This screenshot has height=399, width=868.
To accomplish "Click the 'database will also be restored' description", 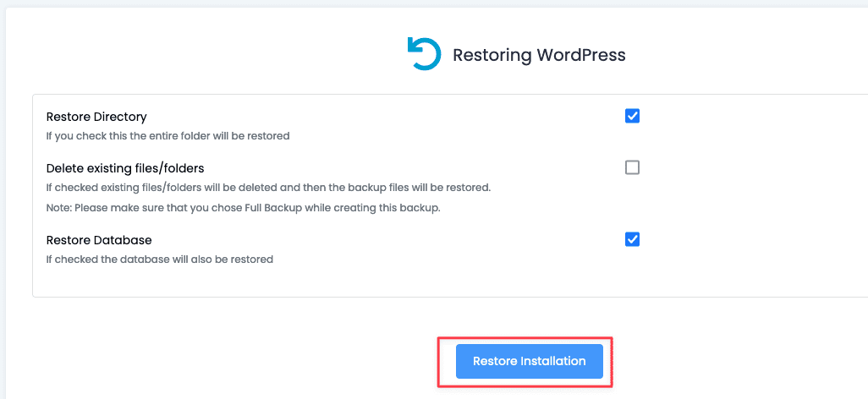I will coord(159,259).
